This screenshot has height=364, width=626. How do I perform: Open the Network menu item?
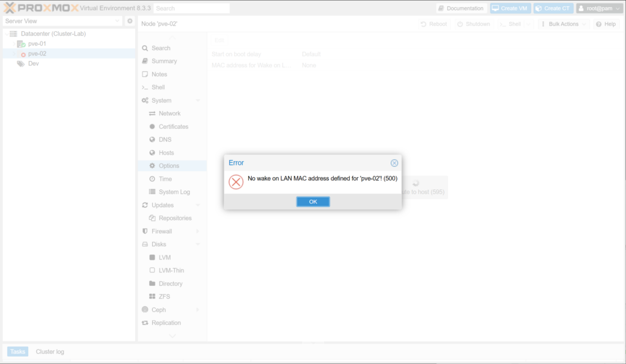[x=169, y=114]
